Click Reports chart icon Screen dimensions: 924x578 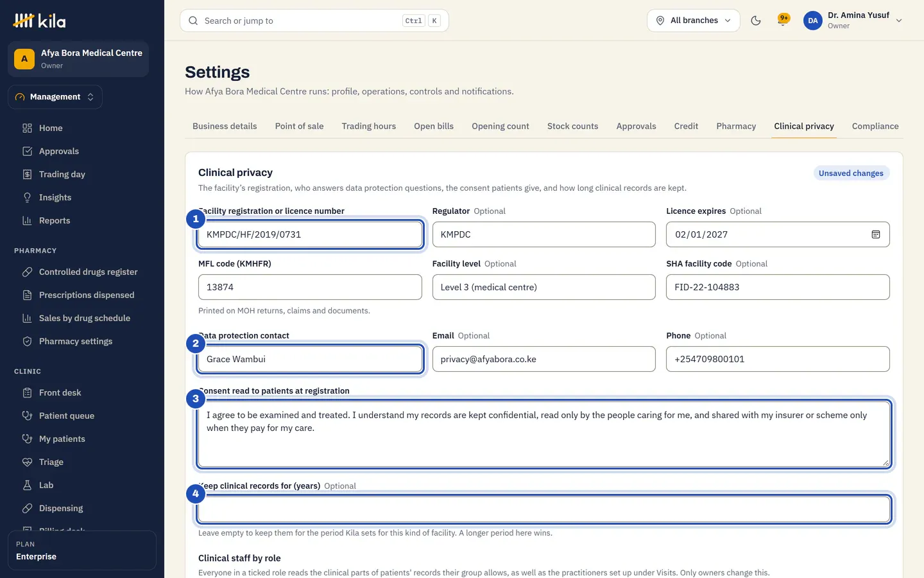click(x=27, y=220)
